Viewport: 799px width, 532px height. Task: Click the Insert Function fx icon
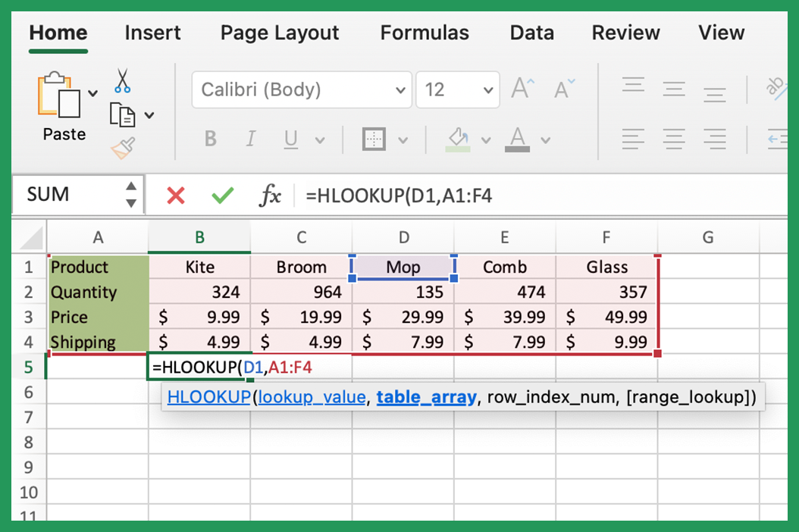click(272, 194)
